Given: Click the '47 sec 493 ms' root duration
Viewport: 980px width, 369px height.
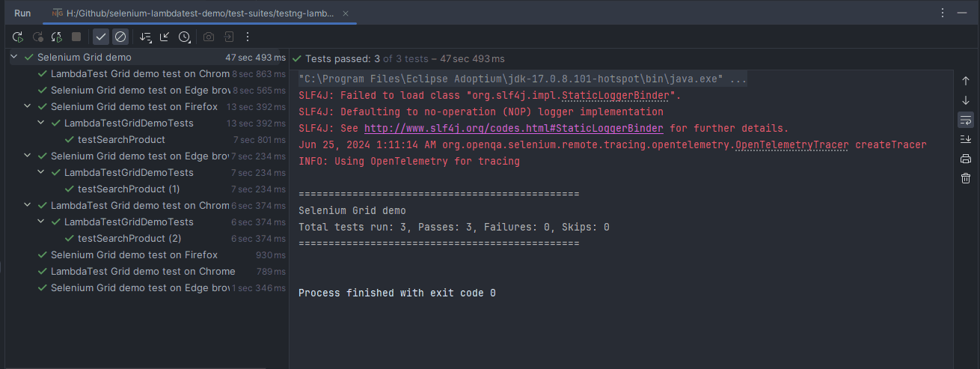Looking at the screenshot, I should pos(255,57).
